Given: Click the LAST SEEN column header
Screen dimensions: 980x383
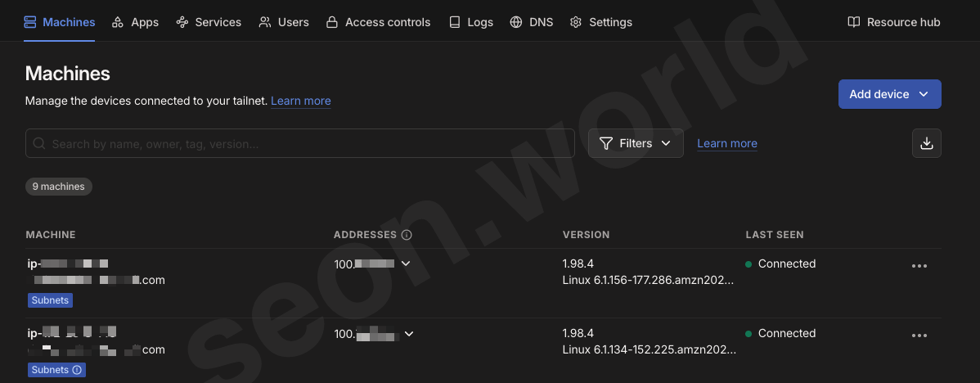Looking at the screenshot, I should (775, 235).
